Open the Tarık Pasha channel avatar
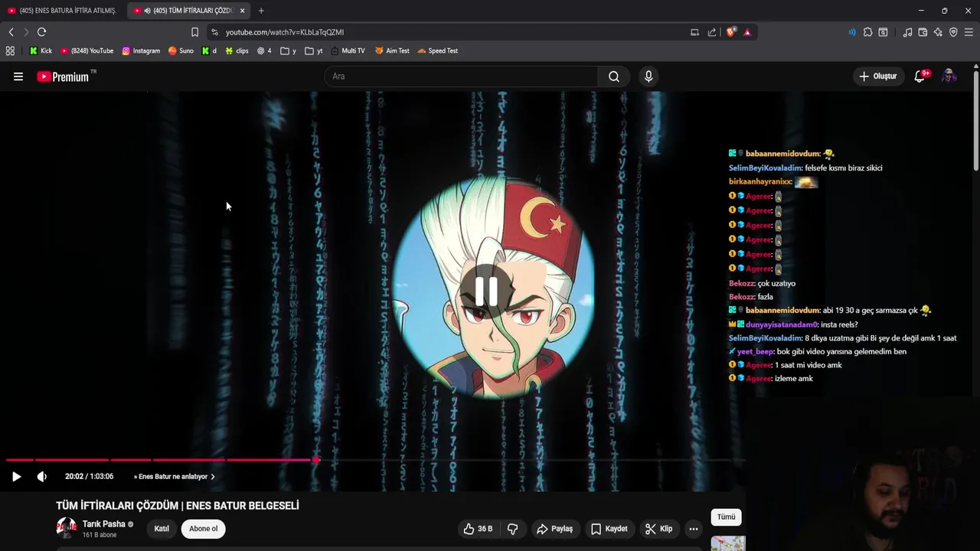The width and height of the screenshot is (980, 551). coord(67,528)
